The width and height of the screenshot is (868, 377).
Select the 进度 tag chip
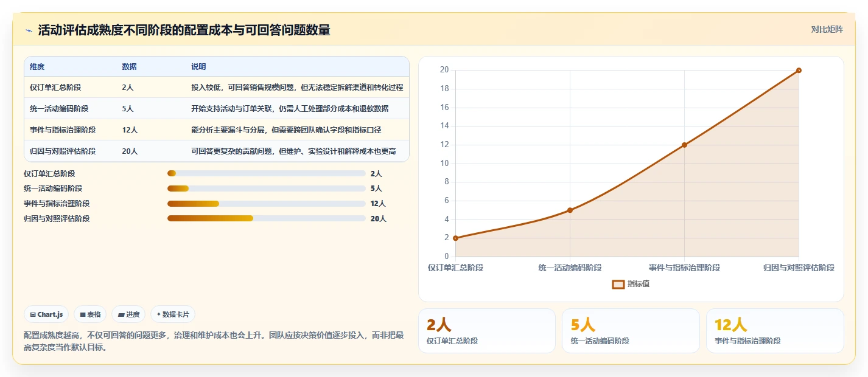pos(128,314)
